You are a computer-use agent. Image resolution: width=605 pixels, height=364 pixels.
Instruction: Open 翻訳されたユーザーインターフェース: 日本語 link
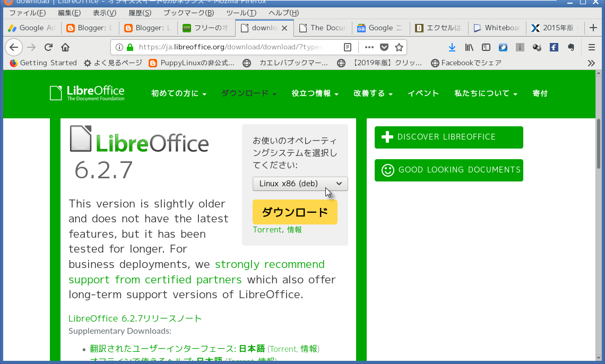(x=177, y=349)
